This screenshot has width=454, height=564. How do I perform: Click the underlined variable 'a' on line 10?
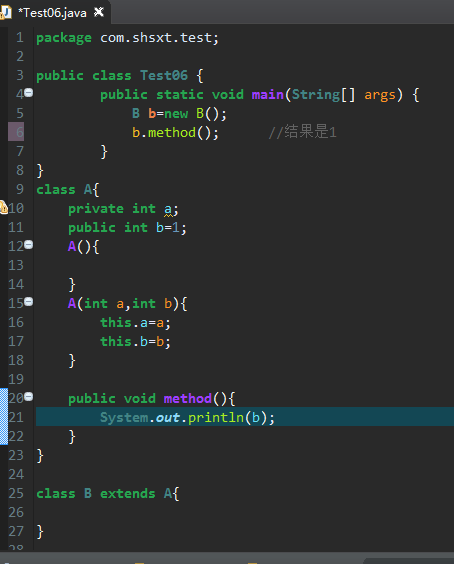168,209
